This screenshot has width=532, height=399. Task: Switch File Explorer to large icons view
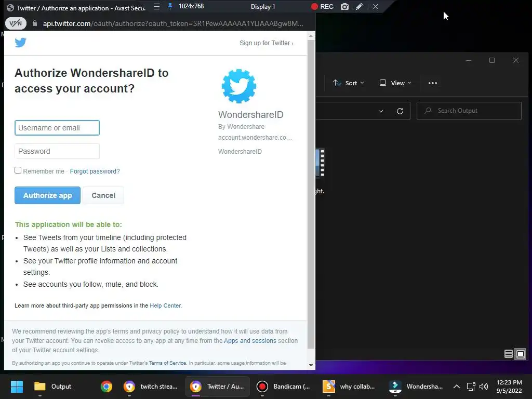[520, 354]
